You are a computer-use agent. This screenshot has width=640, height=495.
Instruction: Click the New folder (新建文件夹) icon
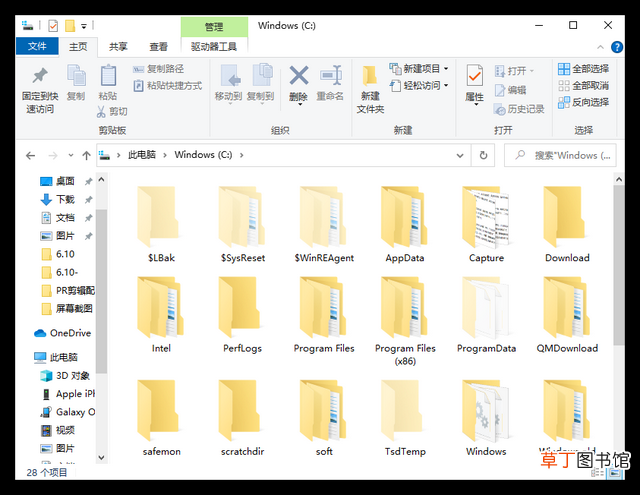pyautogui.click(x=370, y=75)
